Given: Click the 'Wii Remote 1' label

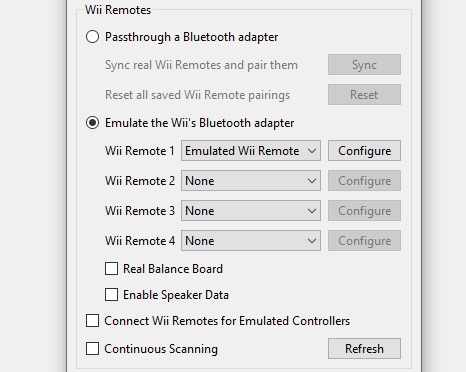Looking at the screenshot, I should click(x=140, y=151).
